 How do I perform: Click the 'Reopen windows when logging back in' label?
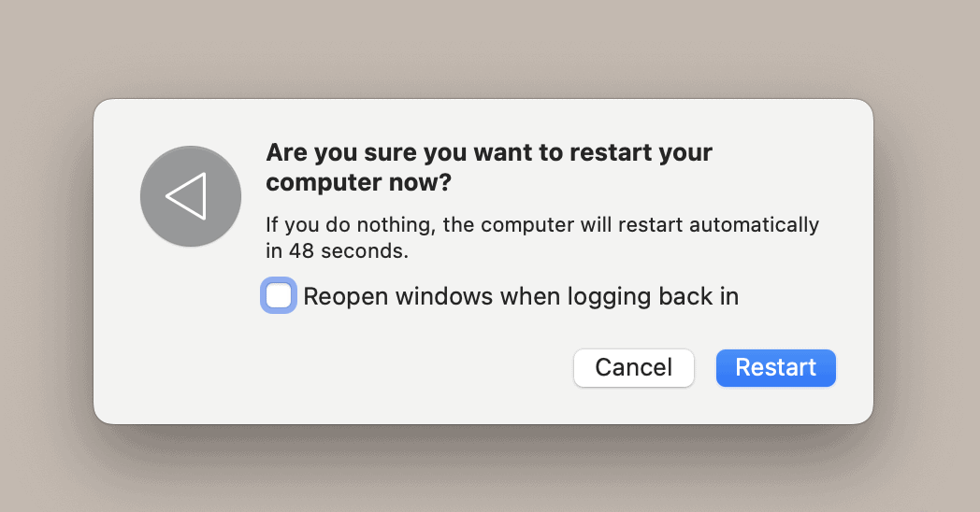(521, 296)
